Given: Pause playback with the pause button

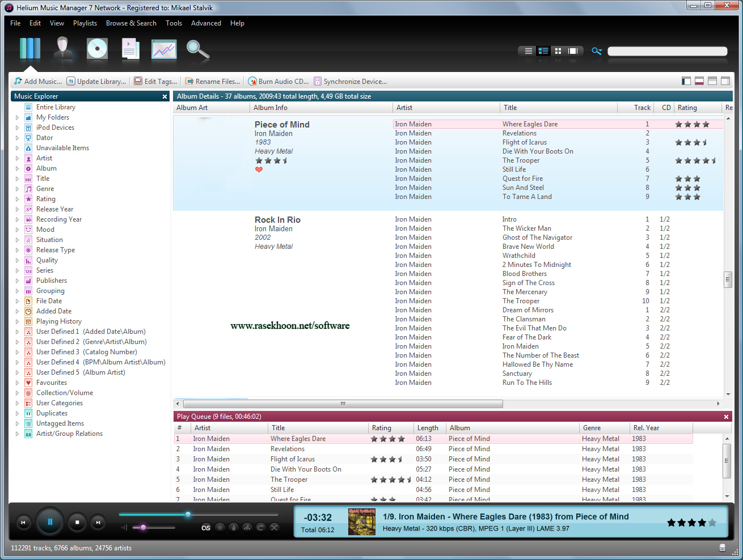Looking at the screenshot, I should click(x=50, y=522).
